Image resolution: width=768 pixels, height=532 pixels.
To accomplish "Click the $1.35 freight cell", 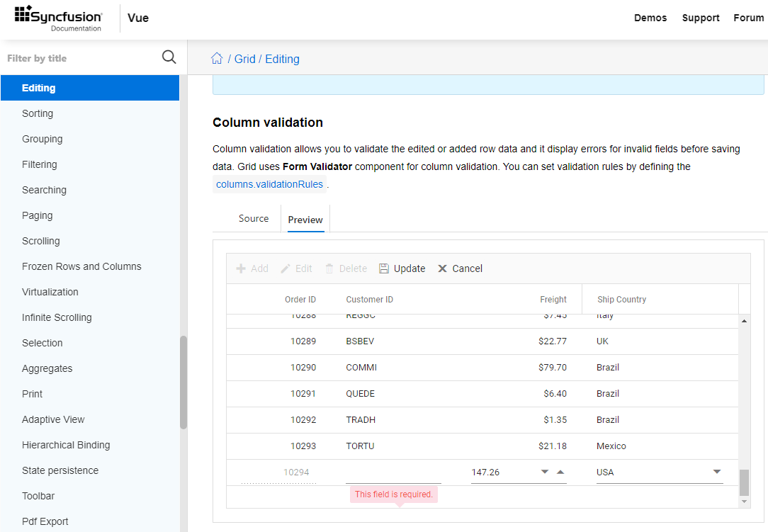I will click(555, 419).
